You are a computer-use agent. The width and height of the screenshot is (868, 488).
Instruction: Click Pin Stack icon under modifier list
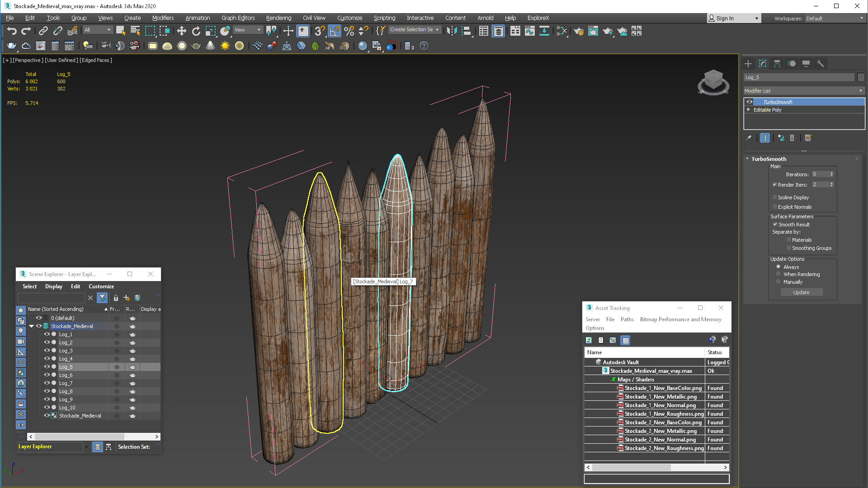coord(749,138)
